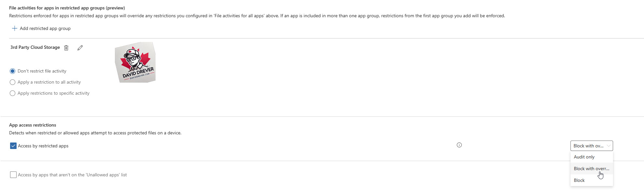Delete the 3rd Party Cloud Storage group
The image size is (644, 190).
[66, 48]
